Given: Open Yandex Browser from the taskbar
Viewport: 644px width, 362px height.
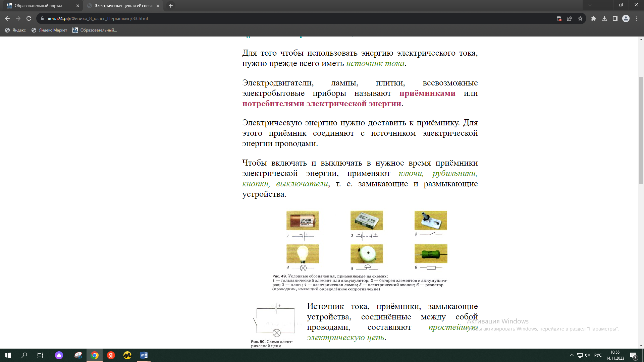Looking at the screenshot, I should (x=111, y=355).
